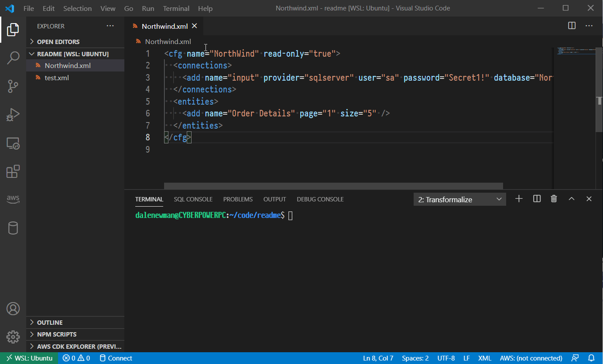The height and width of the screenshot is (364, 603).
Task: Expand the Open Editors section
Action: tap(75, 42)
